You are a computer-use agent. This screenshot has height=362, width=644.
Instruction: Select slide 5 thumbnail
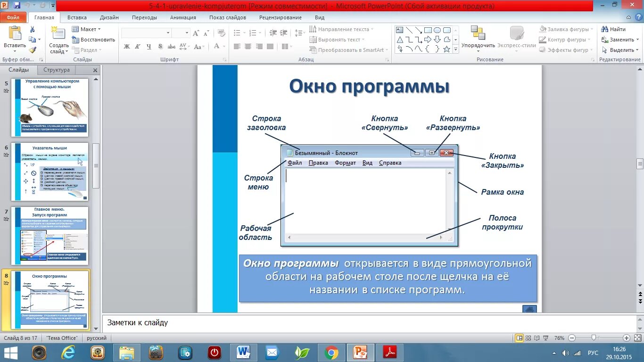[50, 107]
